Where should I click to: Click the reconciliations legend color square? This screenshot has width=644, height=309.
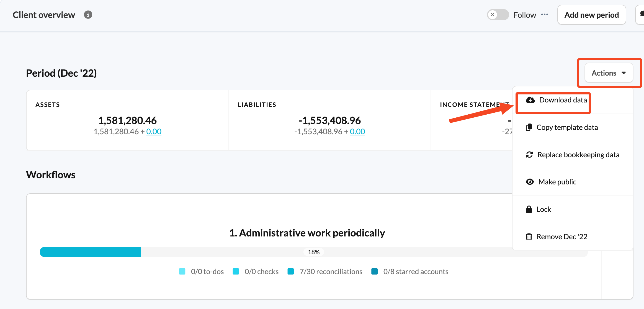pos(291,271)
